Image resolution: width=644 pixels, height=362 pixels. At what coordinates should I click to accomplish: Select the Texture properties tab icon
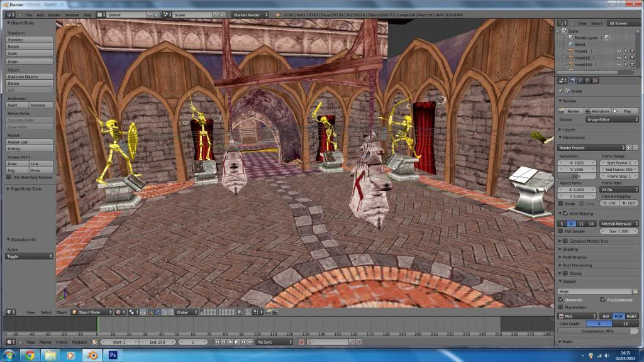[x=595, y=80]
